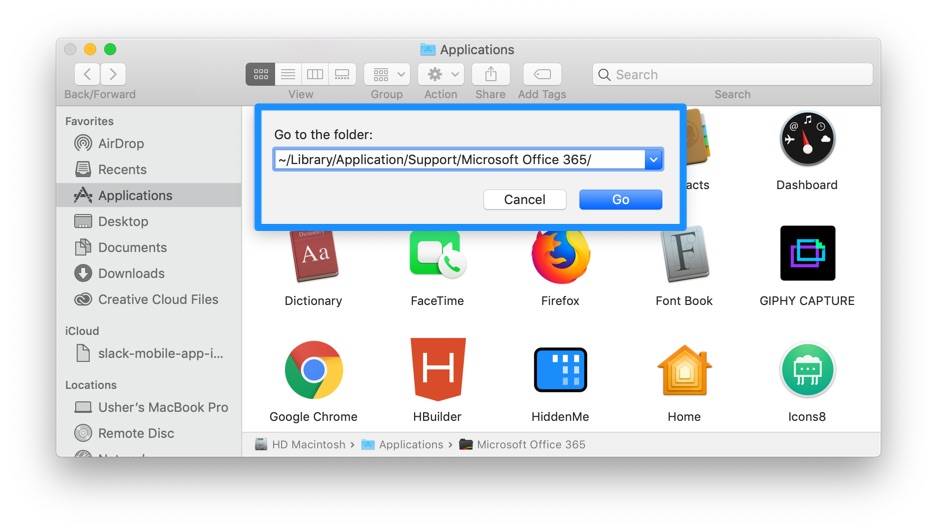Click Microsoft Office 365 in path bar
The height and width of the screenshot is (531, 937).
click(522, 444)
